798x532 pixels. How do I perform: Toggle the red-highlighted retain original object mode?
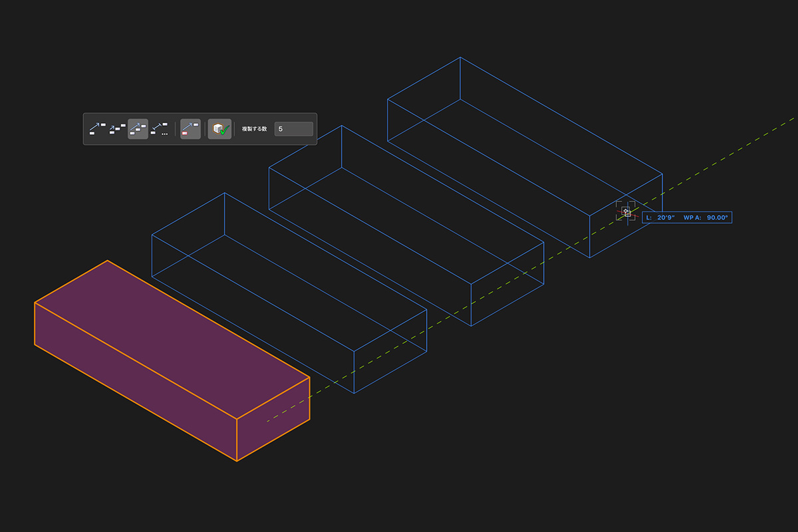pyautogui.click(x=190, y=128)
